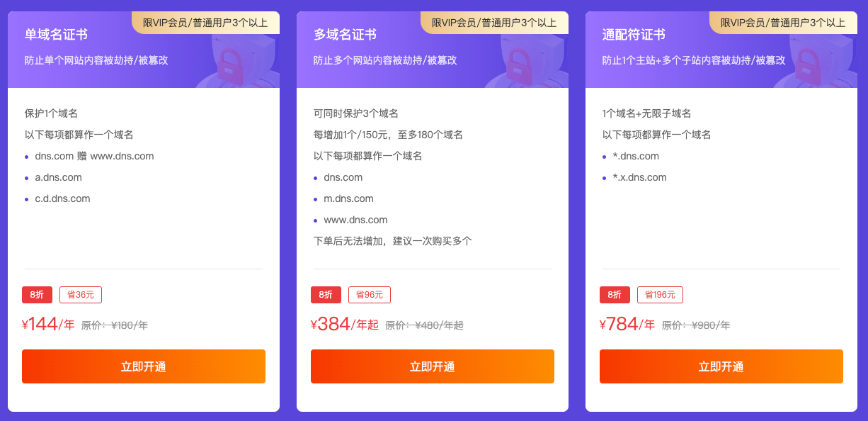868x421 pixels.
Task: Click the VIP restriction badge on 多域名证书
Action: 495,23
